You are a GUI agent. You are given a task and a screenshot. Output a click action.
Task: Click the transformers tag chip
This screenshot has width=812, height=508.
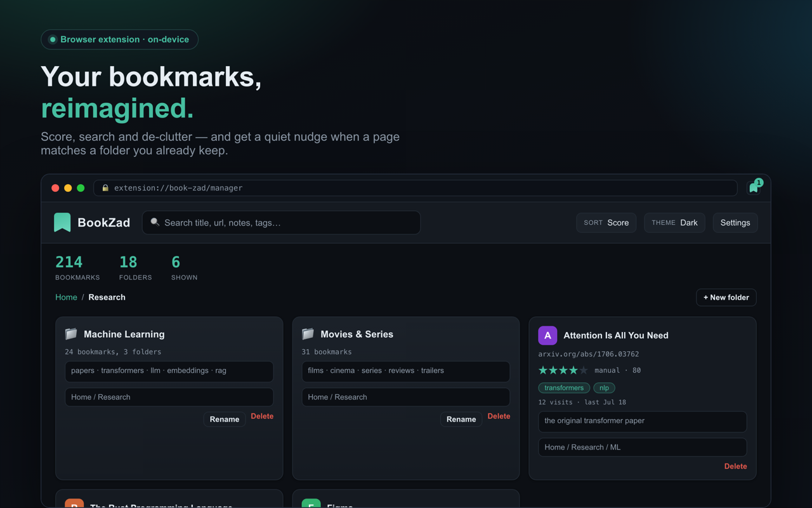(x=564, y=388)
